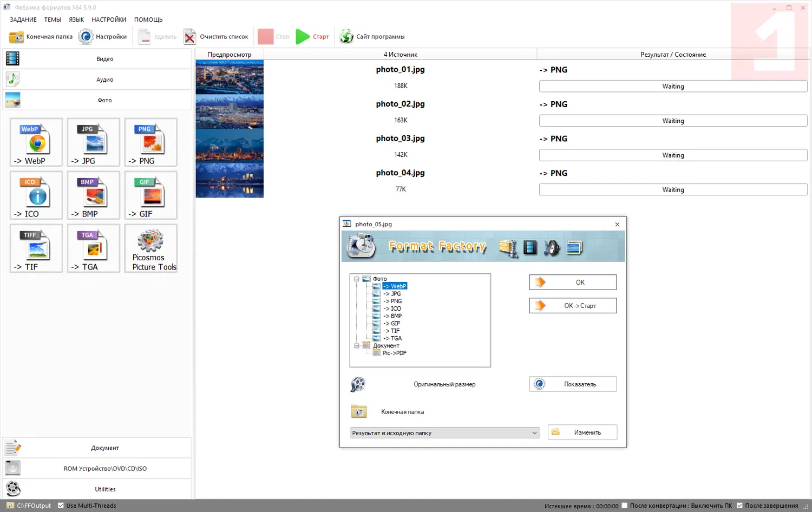The height and width of the screenshot is (512, 812).
Task: Close the photo_05.jpg dialog
Action: tap(617, 224)
